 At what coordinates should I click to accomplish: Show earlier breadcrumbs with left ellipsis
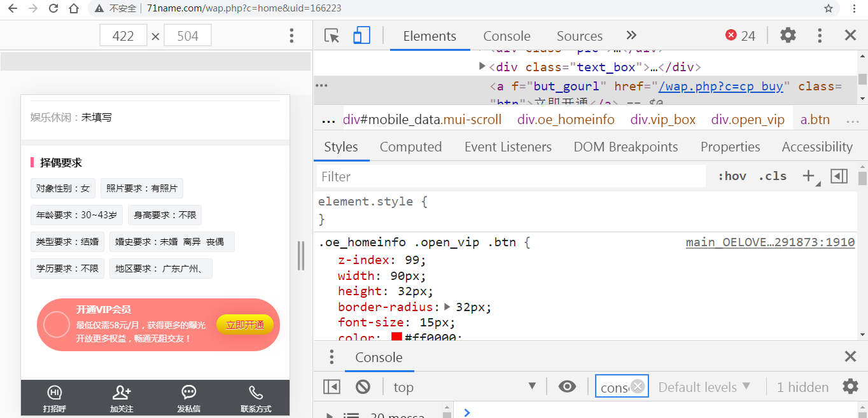pos(328,120)
